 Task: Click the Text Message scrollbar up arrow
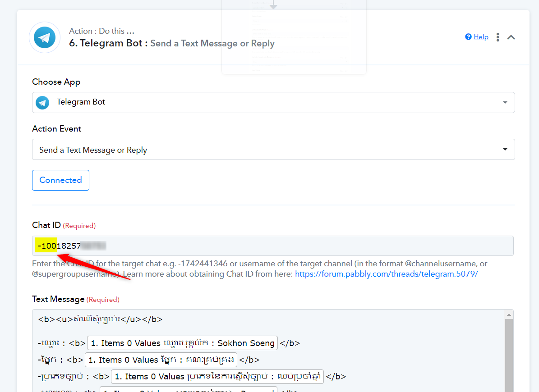pyautogui.click(x=509, y=315)
